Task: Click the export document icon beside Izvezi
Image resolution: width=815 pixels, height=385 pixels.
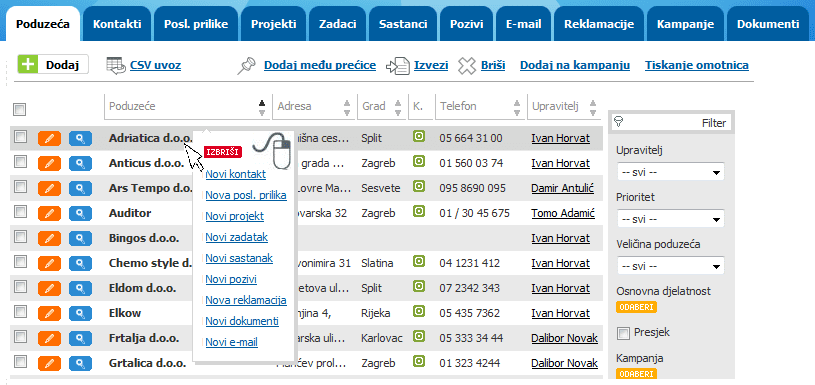Action: (x=398, y=66)
